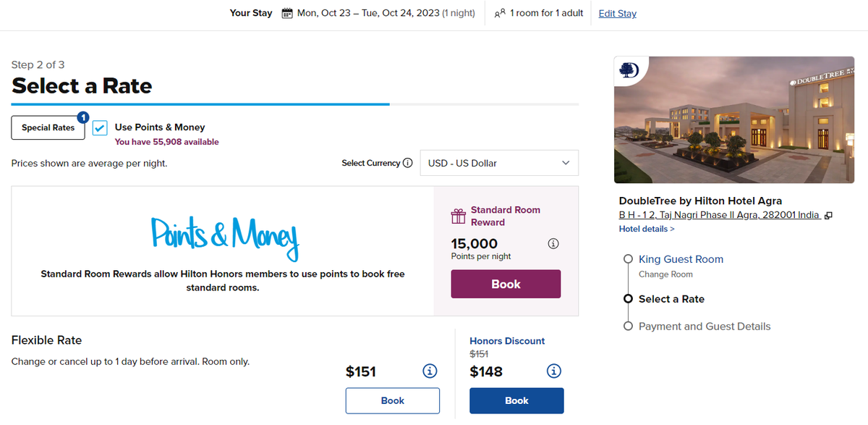This screenshot has height=425, width=868.
Task: Open info icon next to $148 Honors Discount
Action: click(x=553, y=371)
